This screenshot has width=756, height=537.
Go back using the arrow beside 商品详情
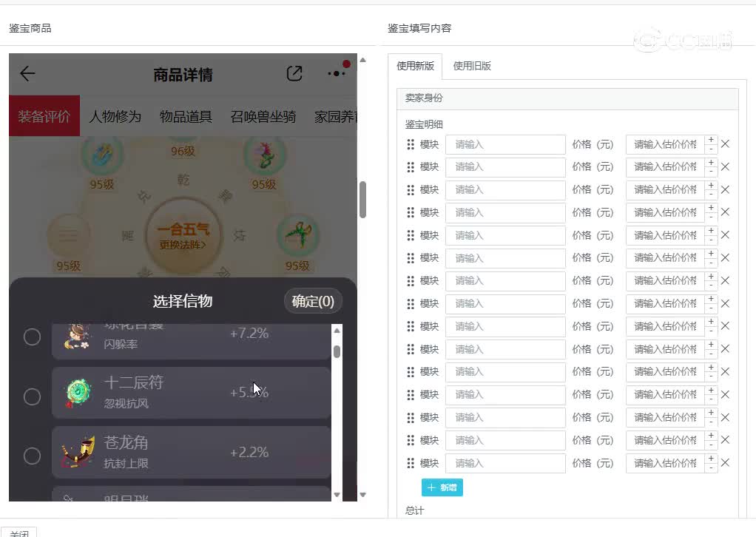point(27,74)
